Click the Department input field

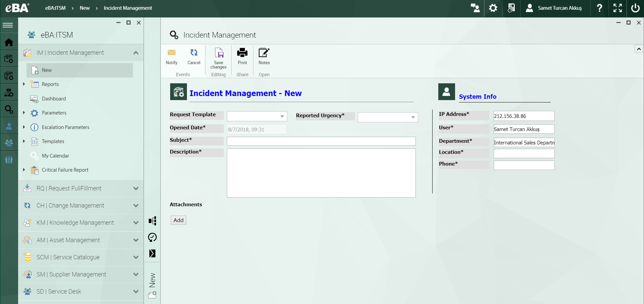(x=524, y=142)
